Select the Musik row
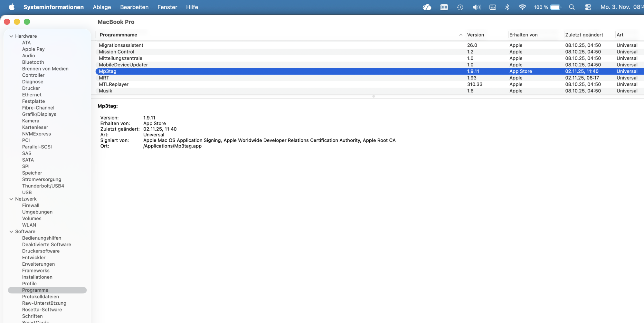Viewport: 644px width, 323px height. click(370, 91)
